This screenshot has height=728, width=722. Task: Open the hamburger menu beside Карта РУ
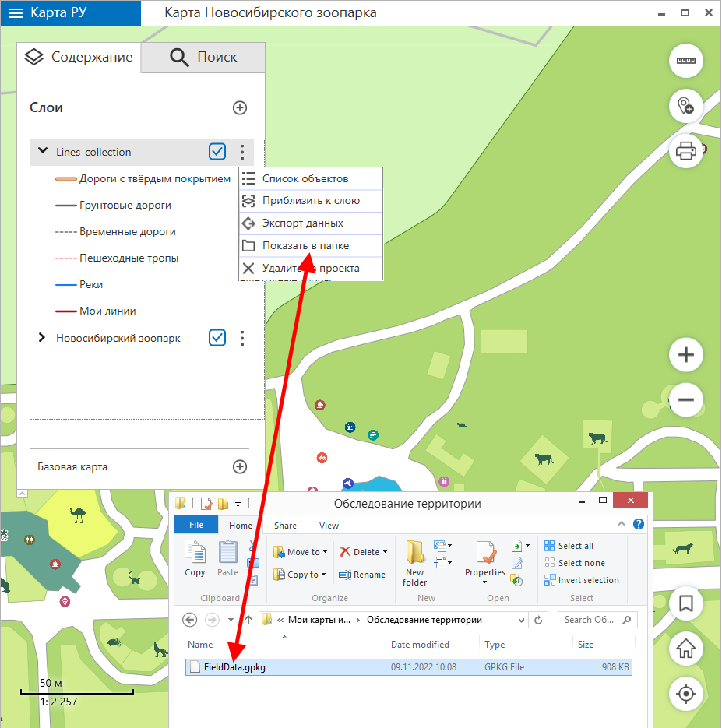pos(16,13)
